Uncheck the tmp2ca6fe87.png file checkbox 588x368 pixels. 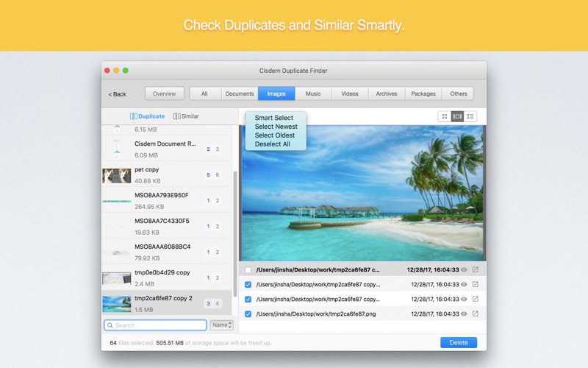coord(248,314)
